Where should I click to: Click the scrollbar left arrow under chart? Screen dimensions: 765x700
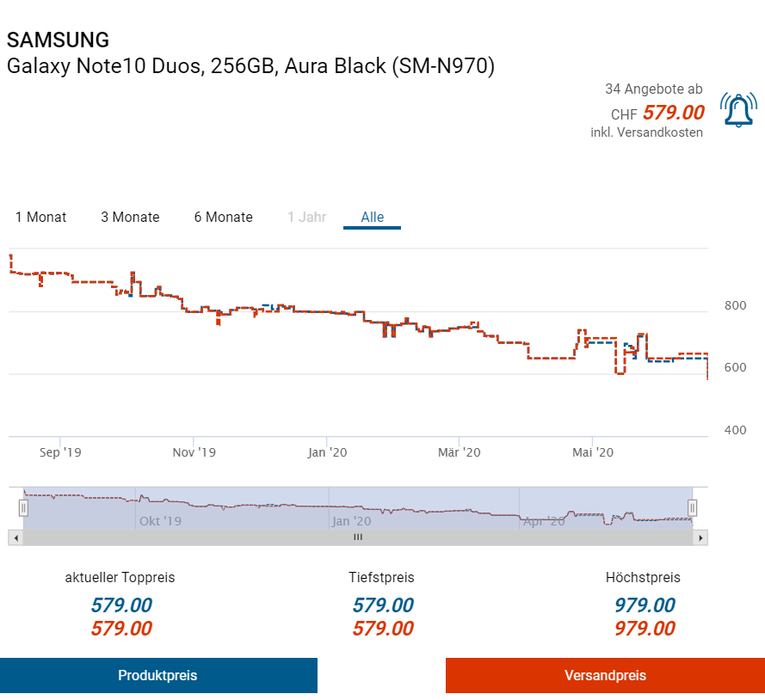tap(15, 537)
